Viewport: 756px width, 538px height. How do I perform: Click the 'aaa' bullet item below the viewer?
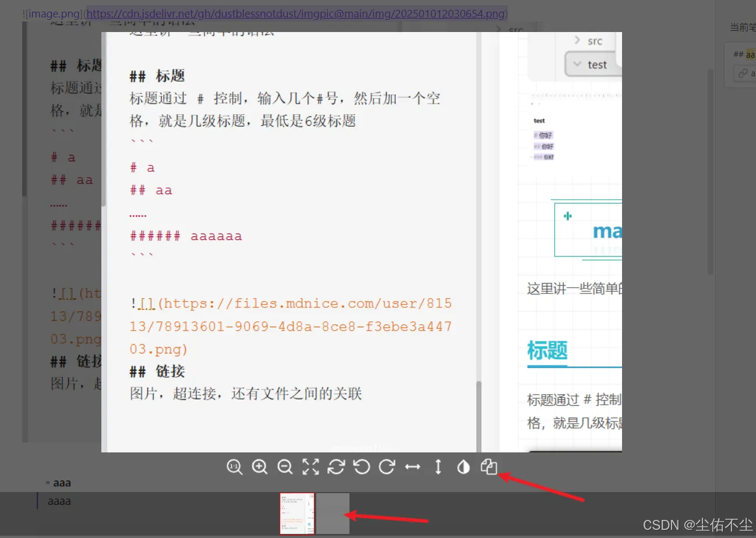coord(62,483)
